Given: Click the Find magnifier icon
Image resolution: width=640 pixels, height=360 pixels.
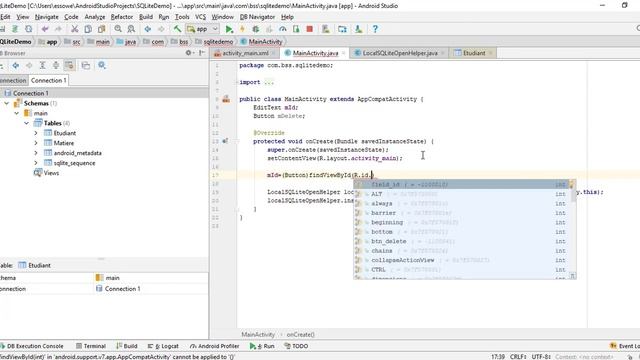Looking at the screenshot, I should (x=118, y=29).
